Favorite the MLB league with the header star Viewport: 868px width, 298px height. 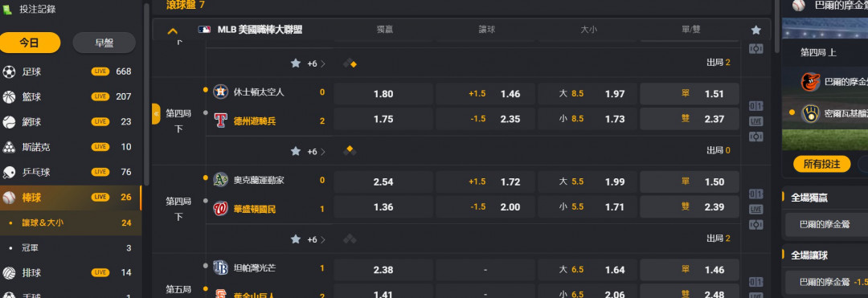755,30
